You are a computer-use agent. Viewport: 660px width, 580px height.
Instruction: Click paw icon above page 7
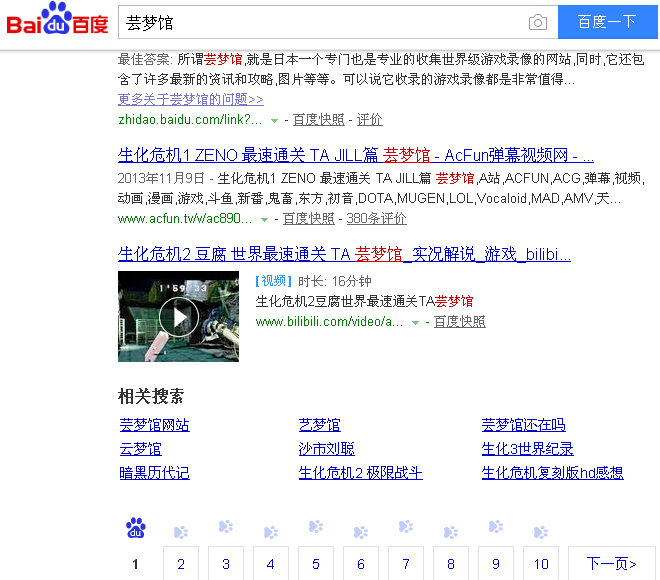pos(406,527)
